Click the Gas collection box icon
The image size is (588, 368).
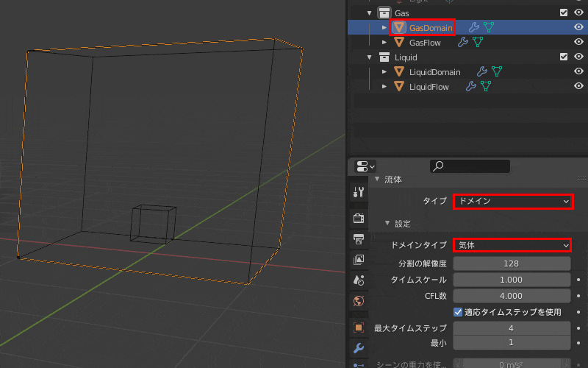384,13
